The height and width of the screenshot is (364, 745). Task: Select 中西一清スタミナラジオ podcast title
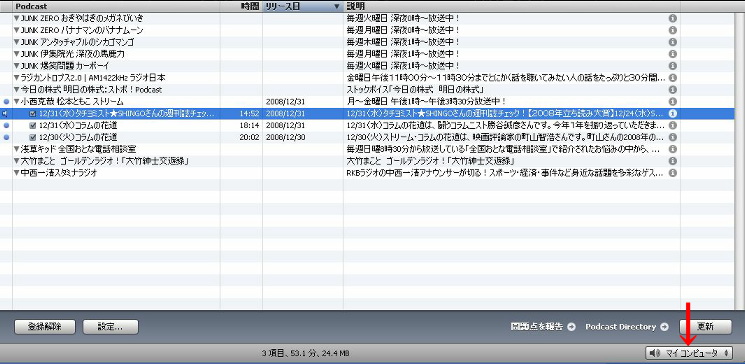pos(59,173)
